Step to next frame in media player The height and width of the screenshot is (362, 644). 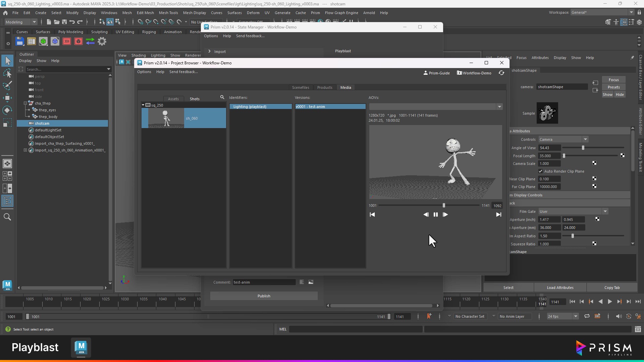(x=445, y=215)
